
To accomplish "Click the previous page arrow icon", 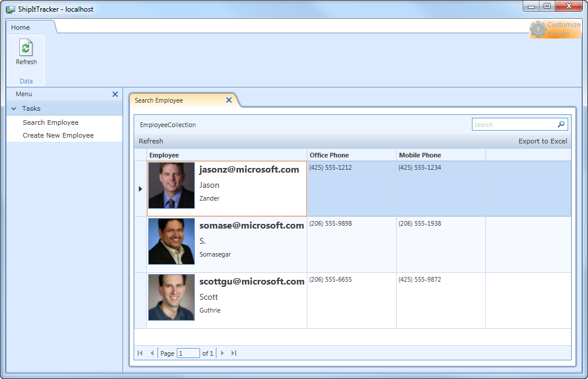I will 152,353.
